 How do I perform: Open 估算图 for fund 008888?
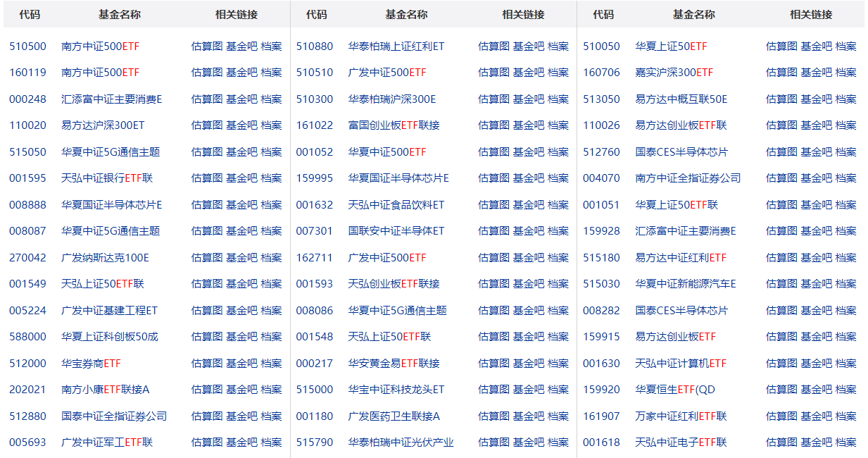(207, 205)
